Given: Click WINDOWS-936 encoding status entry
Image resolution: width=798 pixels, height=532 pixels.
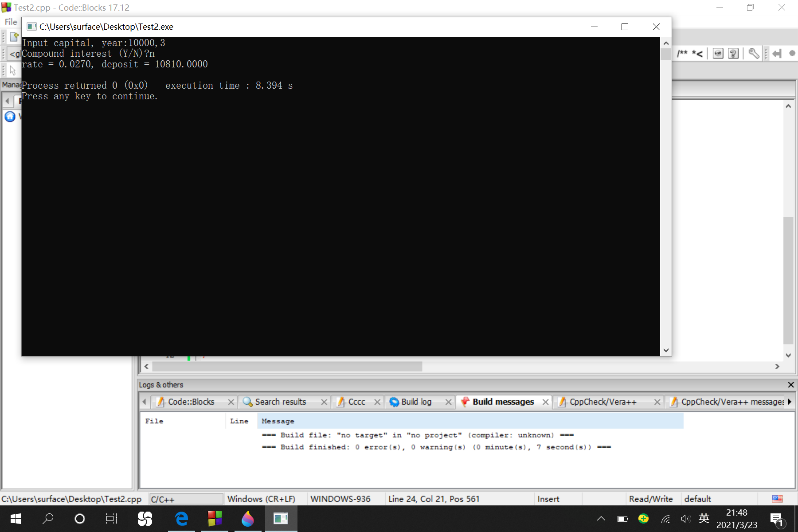Looking at the screenshot, I should click(x=340, y=499).
